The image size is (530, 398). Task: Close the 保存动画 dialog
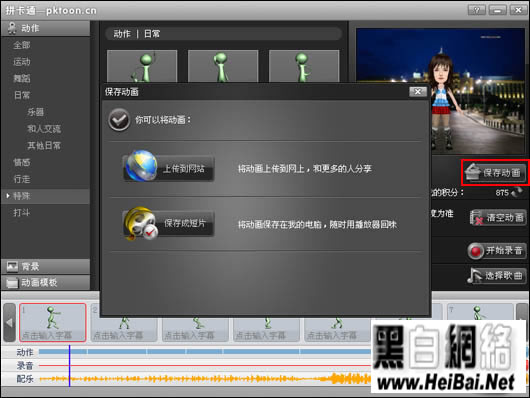coord(418,92)
